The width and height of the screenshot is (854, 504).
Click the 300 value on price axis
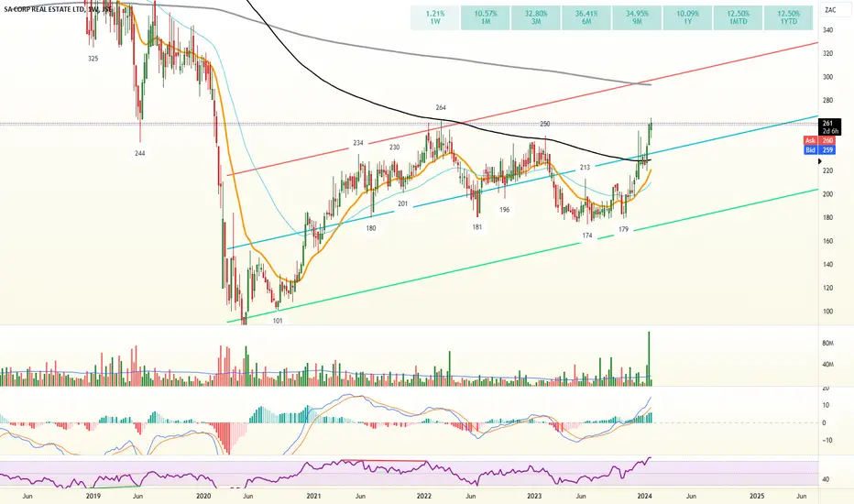827,77
